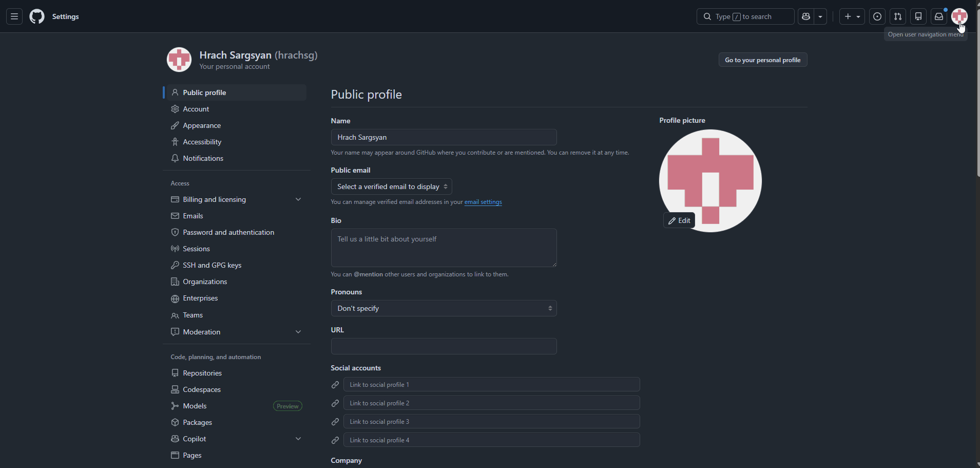
Task: Click the plus icon to create new
Action: click(x=847, y=16)
